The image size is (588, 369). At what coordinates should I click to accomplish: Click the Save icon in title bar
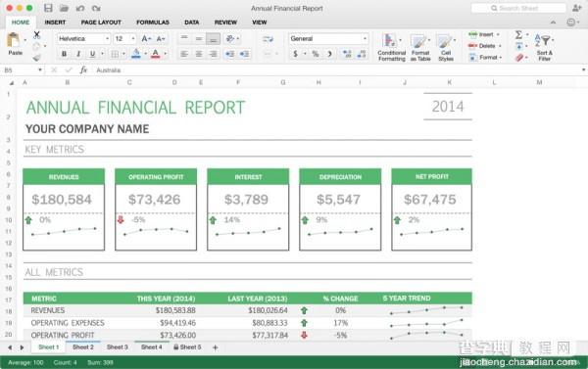coord(48,8)
